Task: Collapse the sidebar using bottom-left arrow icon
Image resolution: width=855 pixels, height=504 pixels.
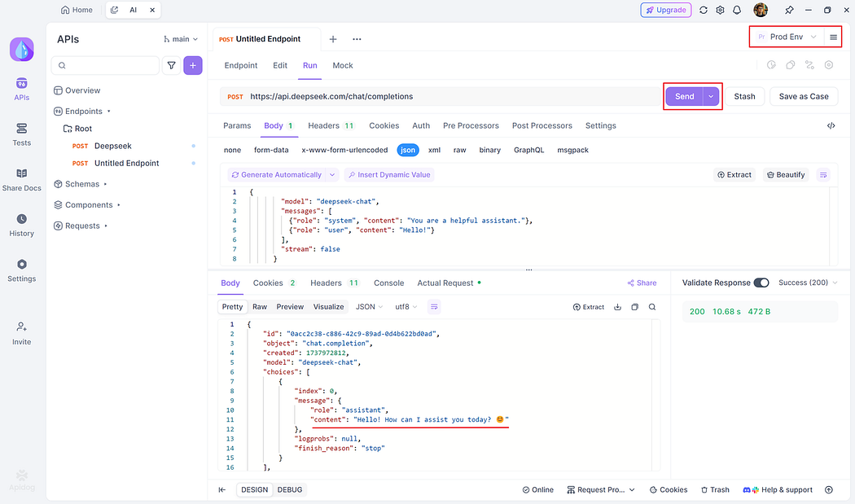Action: click(222, 490)
